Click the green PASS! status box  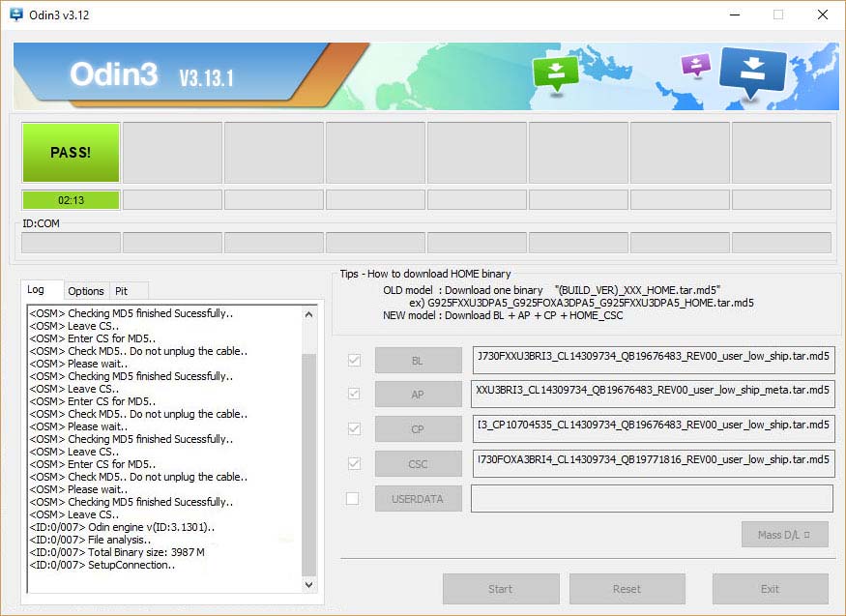[71, 152]
